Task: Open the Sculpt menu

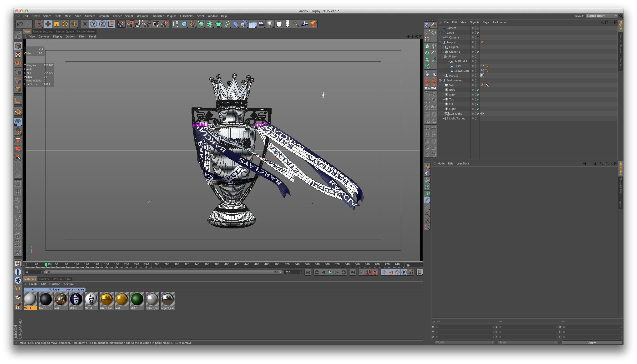Action: [x=129, y=16]
